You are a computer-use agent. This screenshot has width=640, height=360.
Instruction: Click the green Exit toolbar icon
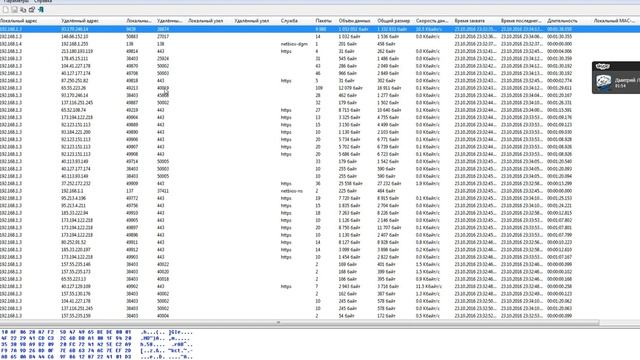(41, 9)
